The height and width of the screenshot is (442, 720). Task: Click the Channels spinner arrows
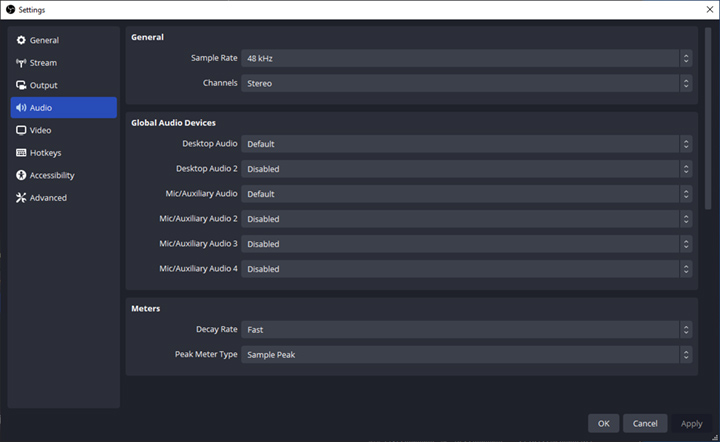tap(686, 84)
